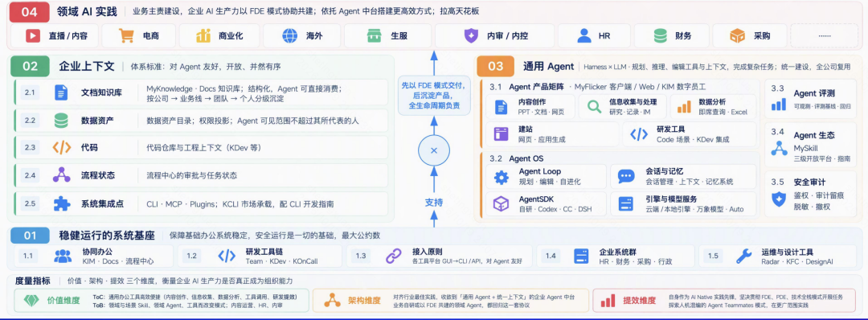Click the orange box icon for 采购
This screenshot has width=868, height=320.
point(737,36)
